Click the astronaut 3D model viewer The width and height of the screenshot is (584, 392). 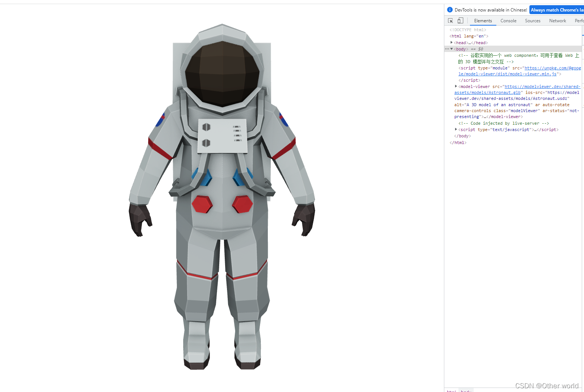[x=222, y=197]
